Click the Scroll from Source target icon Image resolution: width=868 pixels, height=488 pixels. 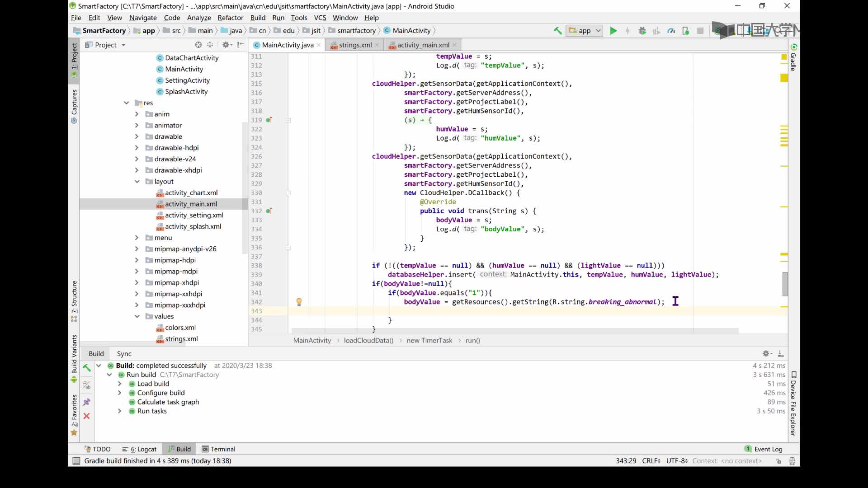click(x=198, y=45)
